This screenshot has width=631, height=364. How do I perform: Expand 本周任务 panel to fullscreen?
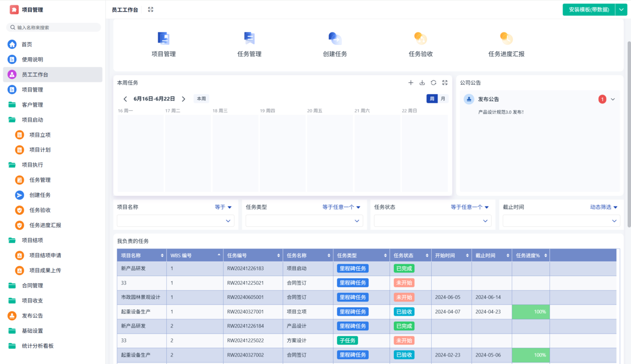pyautogui.click(x=445, y=83)
